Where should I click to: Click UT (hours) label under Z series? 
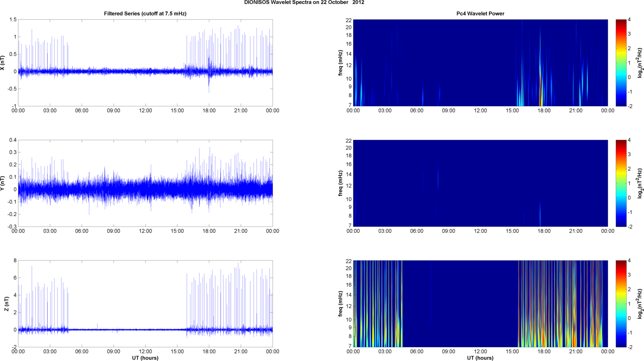point(145,358)
